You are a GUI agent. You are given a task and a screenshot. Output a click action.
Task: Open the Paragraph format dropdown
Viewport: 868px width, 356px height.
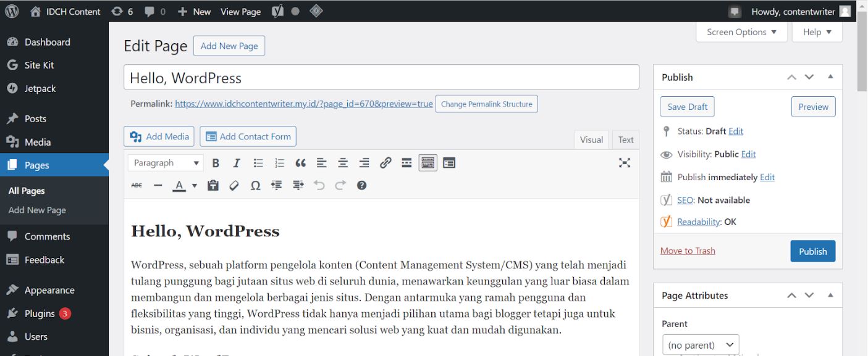pyautogui.click(x=166, y=163)
